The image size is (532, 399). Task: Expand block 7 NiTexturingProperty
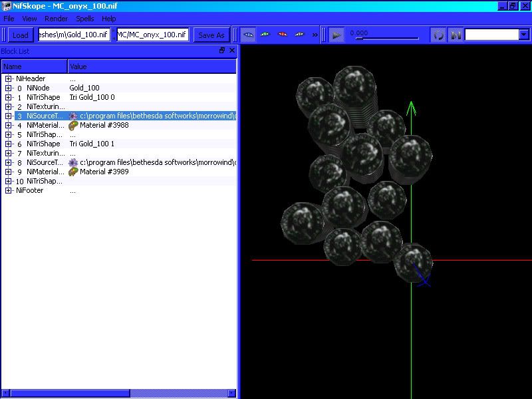(x=8, y=154)
